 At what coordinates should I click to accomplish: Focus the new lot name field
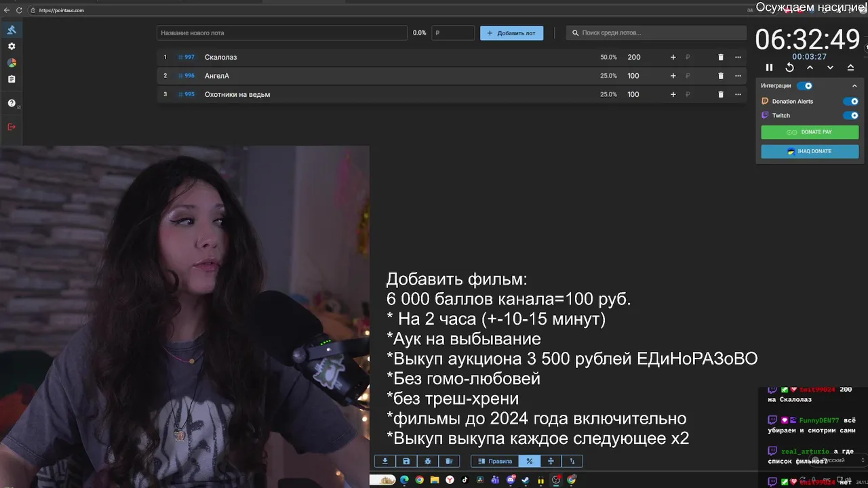click(x=282, y=33)
